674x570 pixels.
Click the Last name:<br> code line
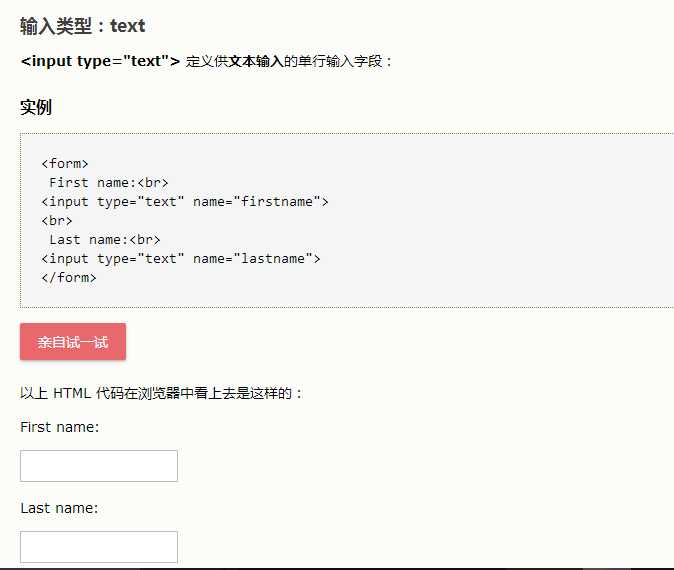104,239
